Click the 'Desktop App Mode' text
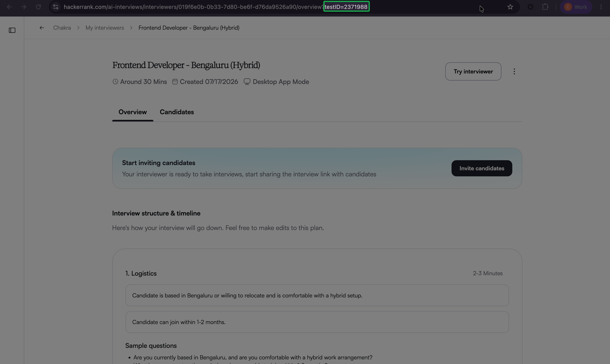Screen dimensions: 610x364 coord(281,82)
